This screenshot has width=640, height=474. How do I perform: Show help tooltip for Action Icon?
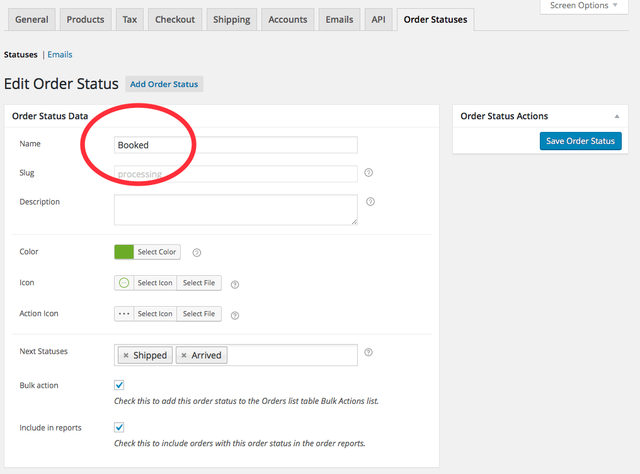(235, 315)
